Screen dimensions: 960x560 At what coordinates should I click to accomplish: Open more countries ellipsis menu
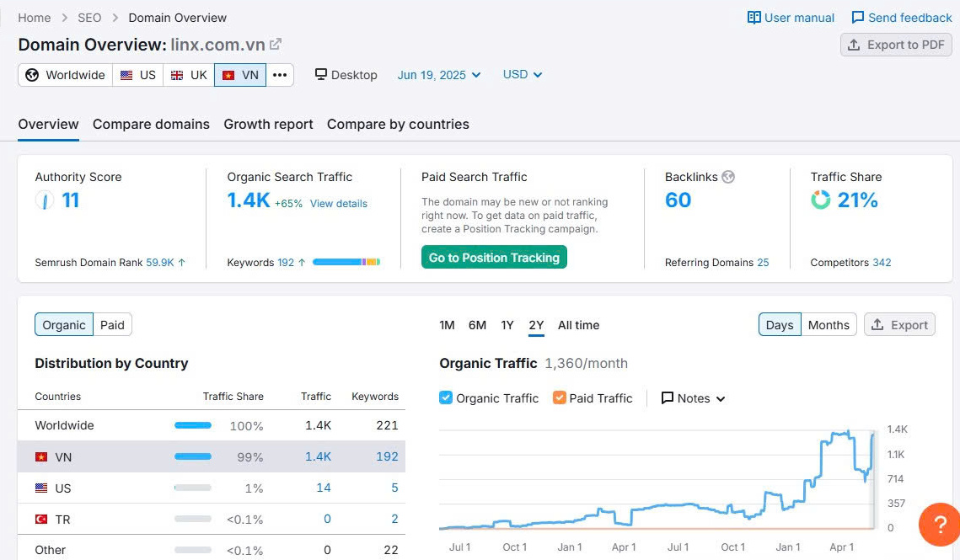(280, 75)
